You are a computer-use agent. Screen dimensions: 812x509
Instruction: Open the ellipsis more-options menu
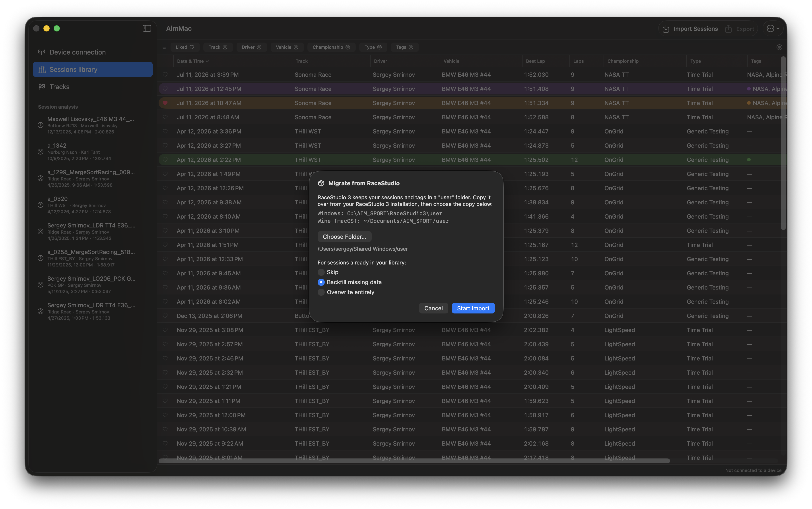(x=773, y=29)
